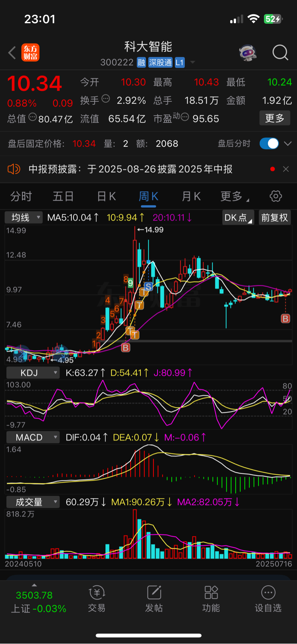Switch to 月K tab
The height and width of the screenshot is (644, 297).
191,196
